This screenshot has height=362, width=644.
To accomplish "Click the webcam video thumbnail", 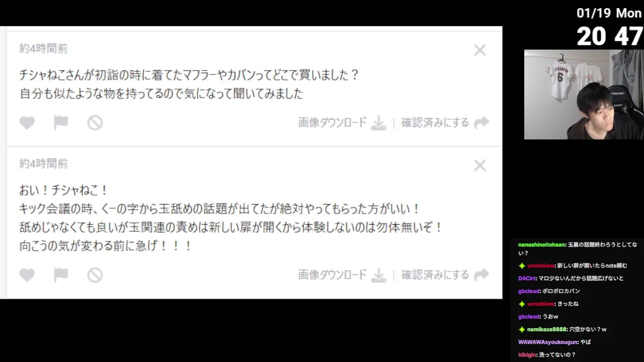I will pos(584,95).
